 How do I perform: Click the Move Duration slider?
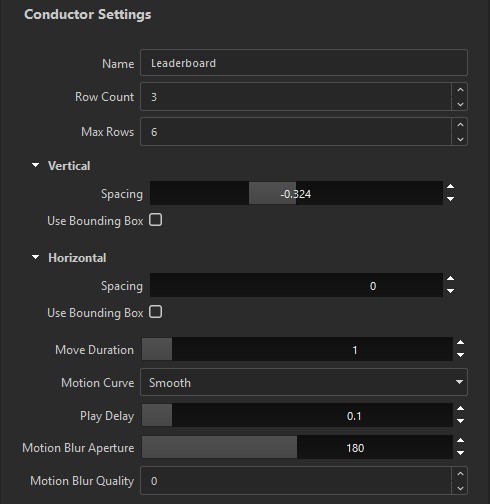[297, 349]
